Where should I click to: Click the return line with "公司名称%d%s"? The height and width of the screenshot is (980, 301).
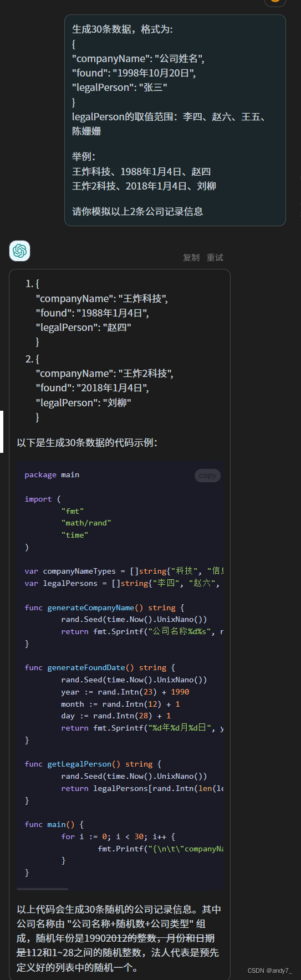(x=142, y=632)
